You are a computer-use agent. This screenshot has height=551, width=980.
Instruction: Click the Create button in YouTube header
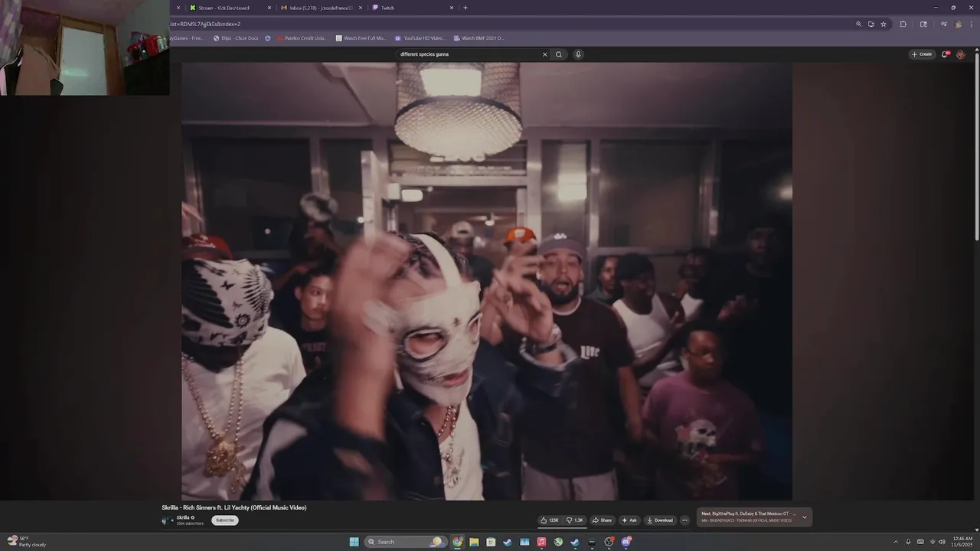coord(922,54)
